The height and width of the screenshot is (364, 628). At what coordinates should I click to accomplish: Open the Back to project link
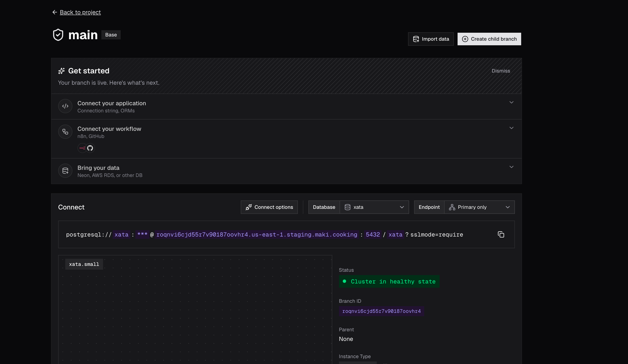point(80,12)
